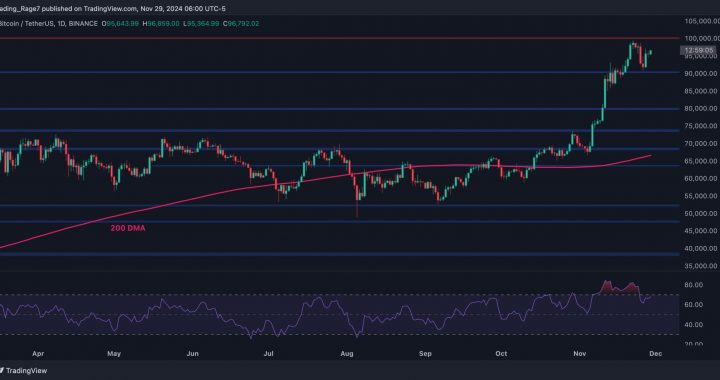Screen dimensions: 720x380
Task: Select the high value H96,859.00
Action: tap(161, 23)
